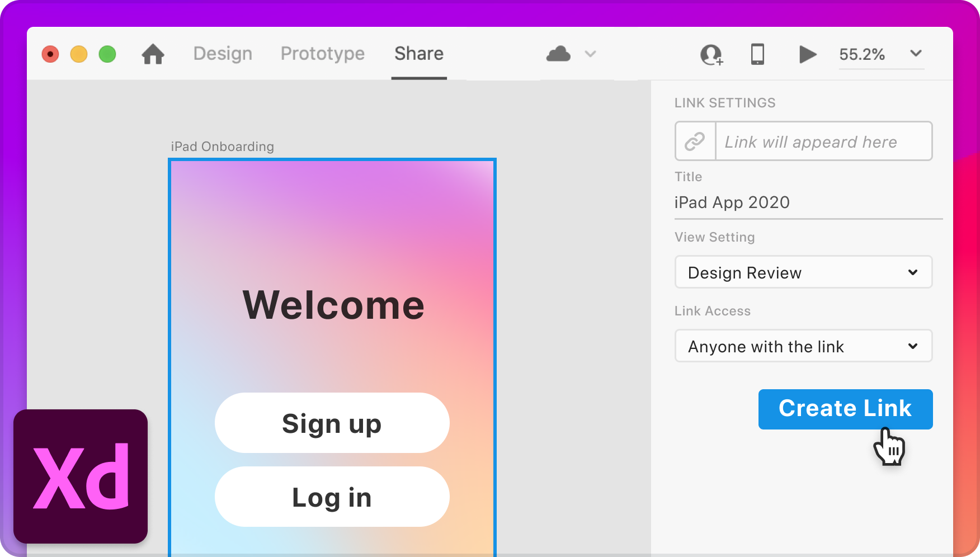Go to the Home screen icon

tap(153, 54)
